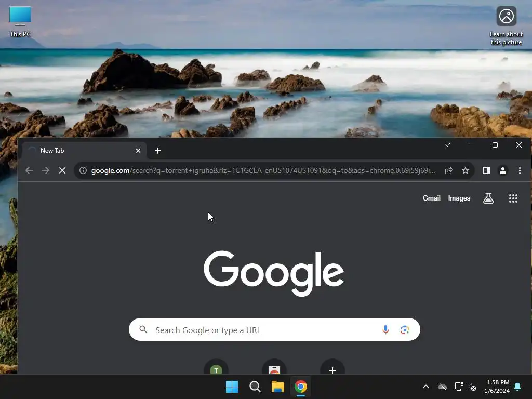The image size is (532, 399).
Task: Open a new Chrome tab
Action: (x=158, y=151)
